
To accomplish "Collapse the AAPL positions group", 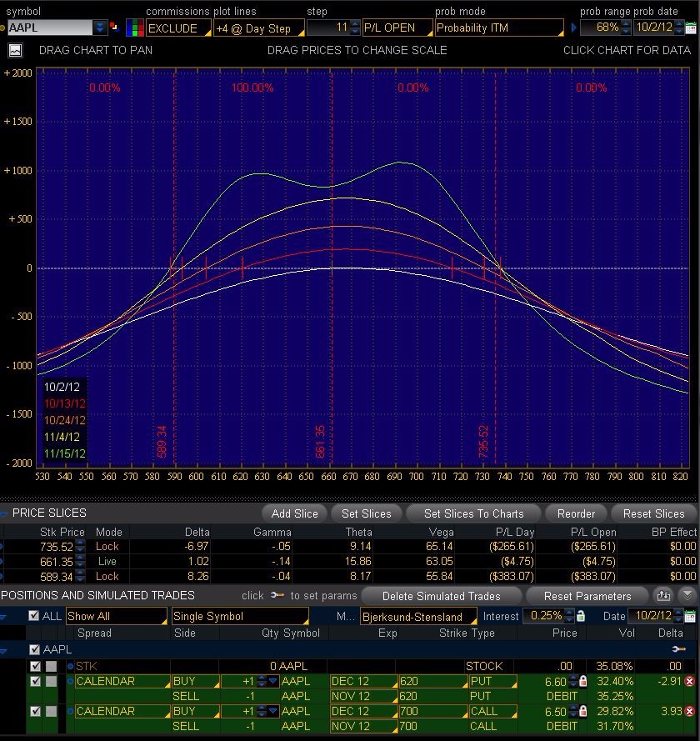I will [x=3, y=651].
